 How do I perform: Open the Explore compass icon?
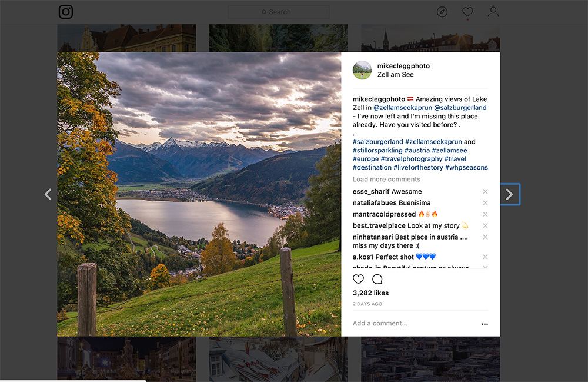(x=442, y=12)
